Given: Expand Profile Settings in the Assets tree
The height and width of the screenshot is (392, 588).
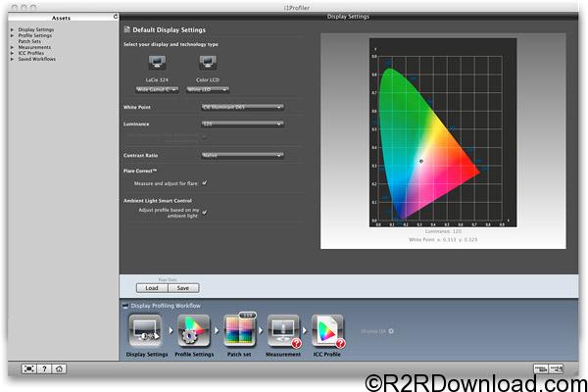Looking at the screenshot, I should click(x=12, y=35).
